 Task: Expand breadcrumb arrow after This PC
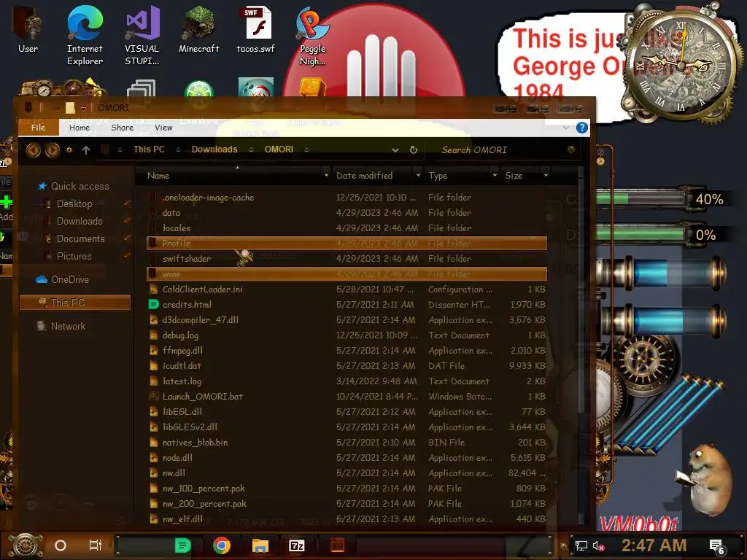click(x=178, y=149)
